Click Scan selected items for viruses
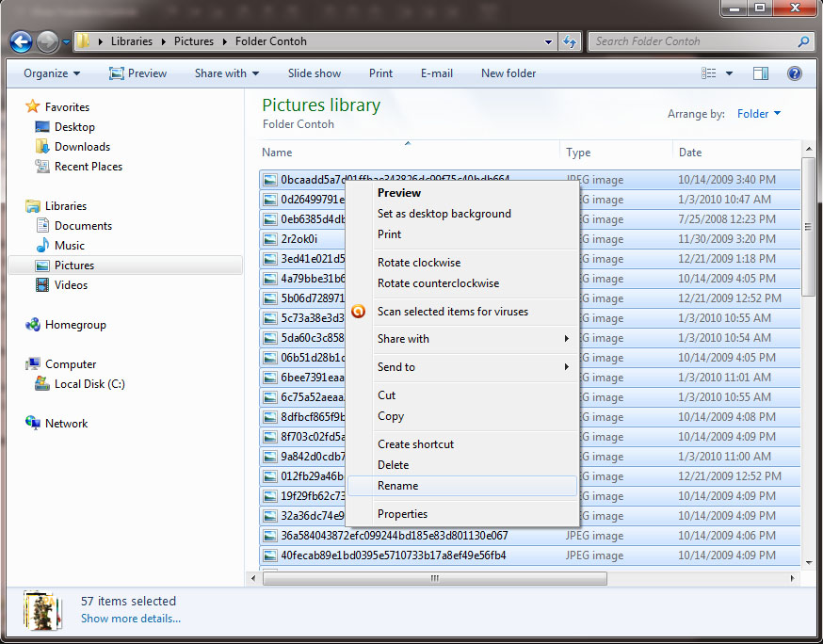823x644 pixels. [452, 312]
